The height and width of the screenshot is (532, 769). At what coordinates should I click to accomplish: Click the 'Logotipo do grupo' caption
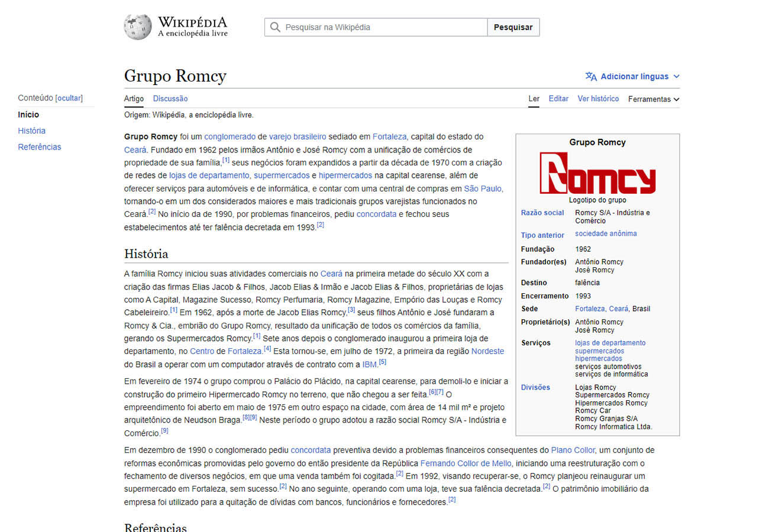coord(597,200)
